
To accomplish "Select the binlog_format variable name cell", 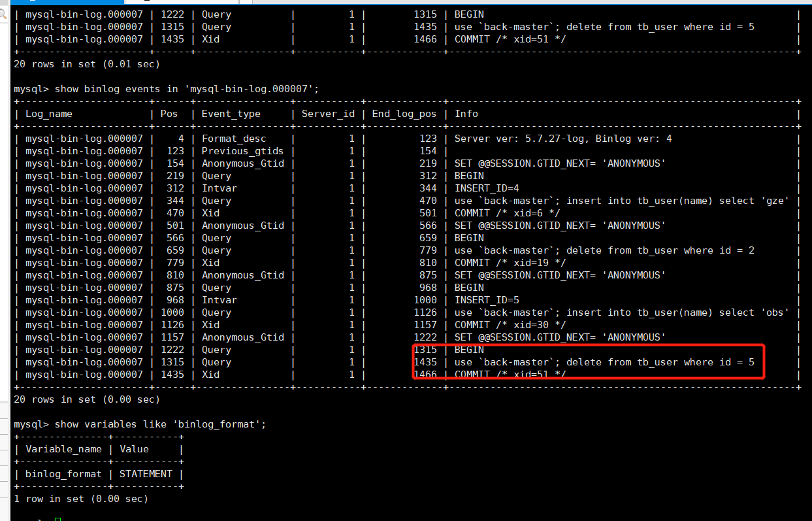I will (x=64, y=474).
